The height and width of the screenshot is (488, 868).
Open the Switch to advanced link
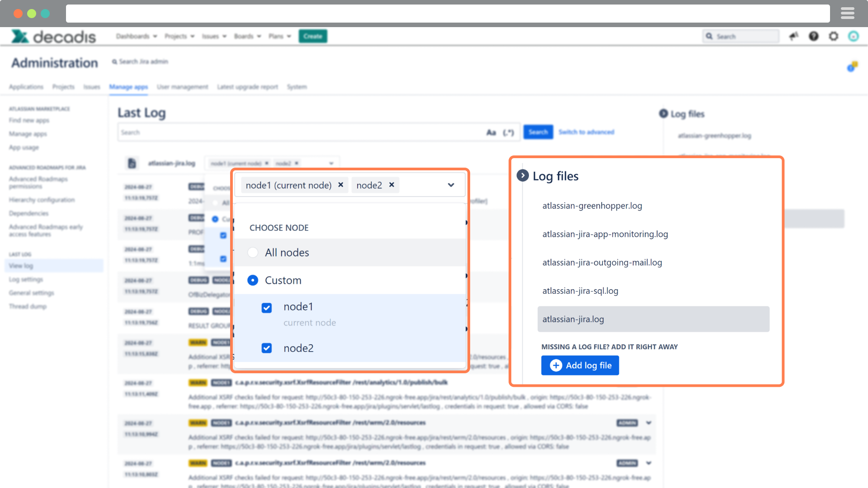(586, 132)
